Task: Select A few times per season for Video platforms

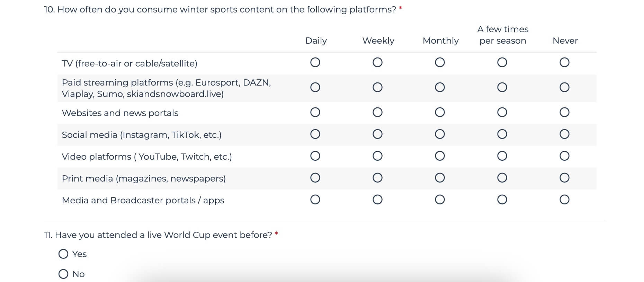Action: (502, 156)
